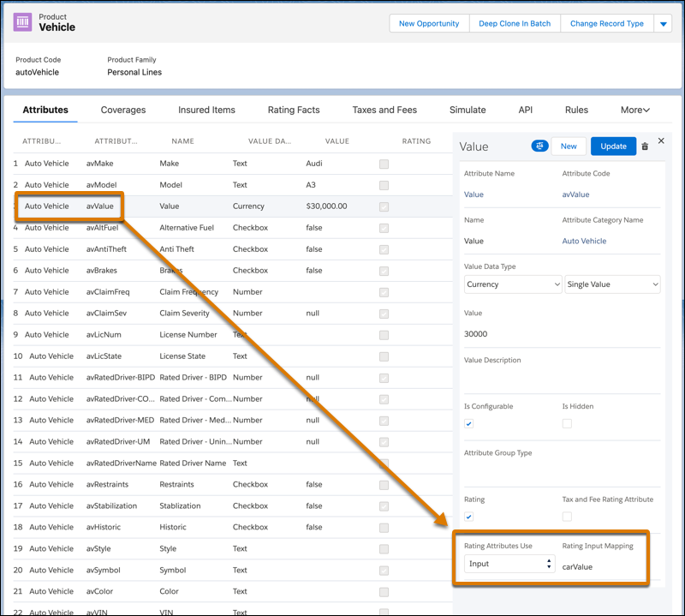Toggle rating checkbox in avHistoric row

(384, 528)
